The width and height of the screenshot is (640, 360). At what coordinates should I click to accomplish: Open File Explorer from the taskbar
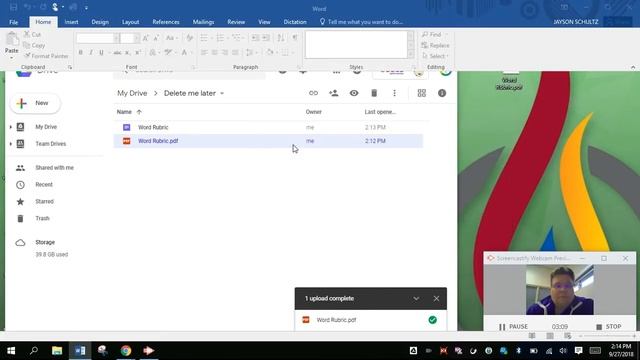[57, 351]
